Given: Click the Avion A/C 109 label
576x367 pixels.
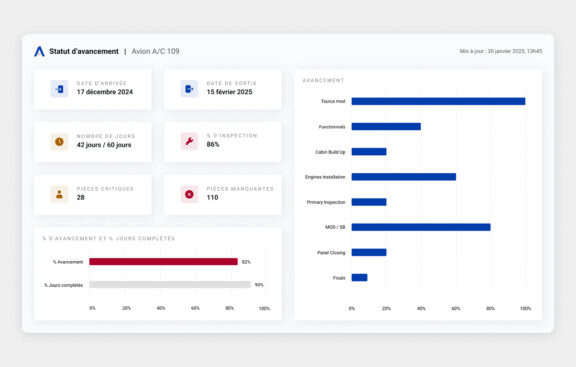Looking at the screenshot, I should click(156, 51).
